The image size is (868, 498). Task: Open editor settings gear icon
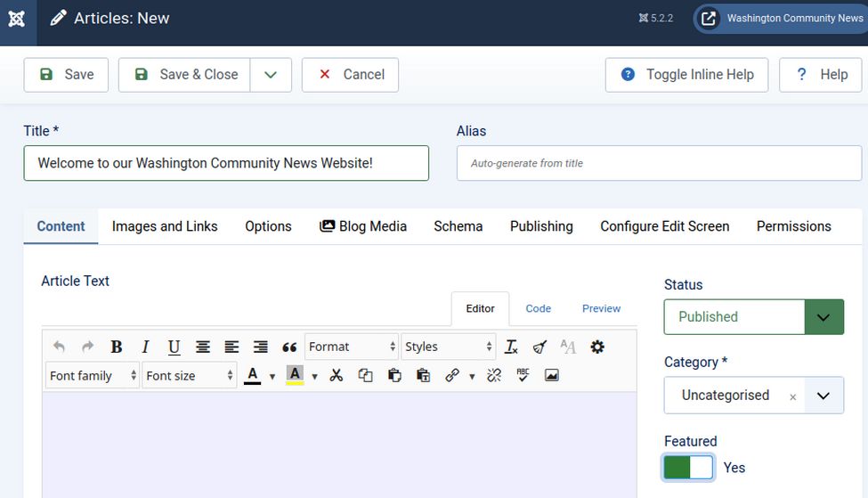(x=597, y=347)
